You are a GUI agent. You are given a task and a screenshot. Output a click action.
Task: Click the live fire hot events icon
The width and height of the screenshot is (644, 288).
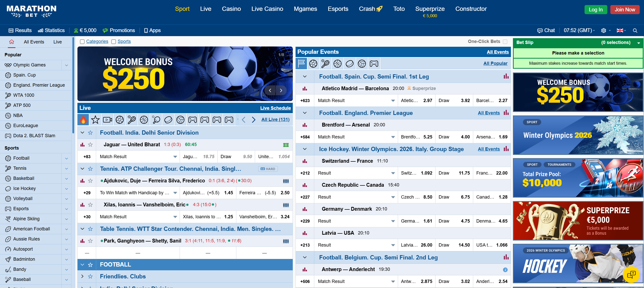[83, 120]
